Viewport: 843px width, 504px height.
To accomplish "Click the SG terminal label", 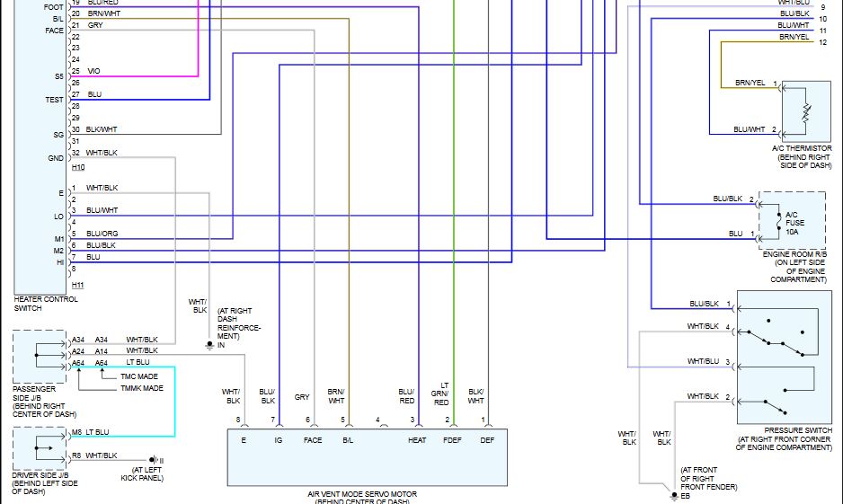I will click(x=58, y=135).
